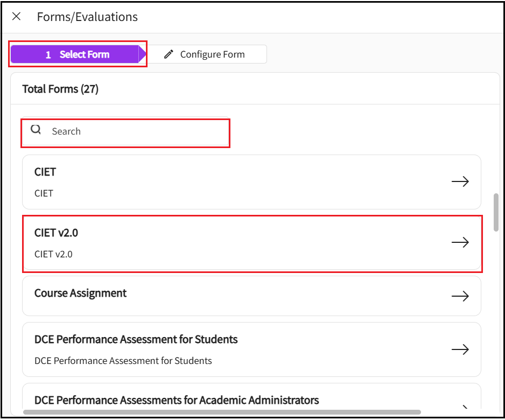Click the vertical scrollbar thumb

(496, 212)
